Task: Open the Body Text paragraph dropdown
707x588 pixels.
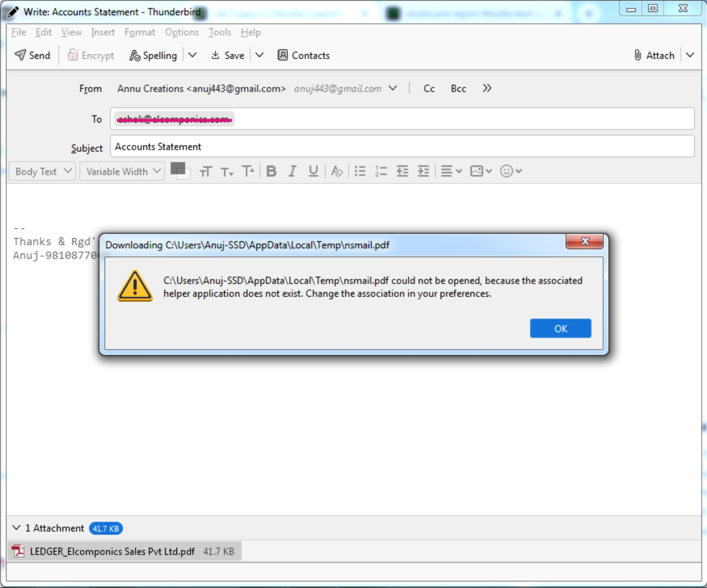Action: 42,172
